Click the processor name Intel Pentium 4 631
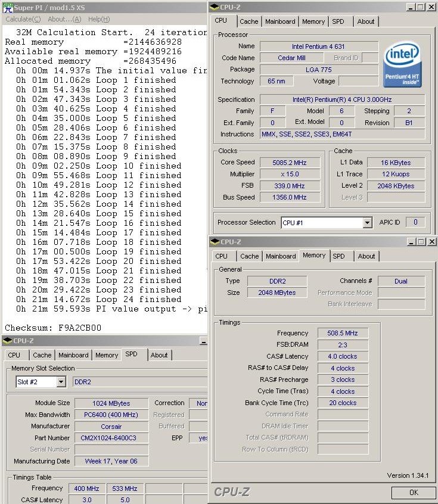Viewport: 438px width, 504px height. (318, 46)
